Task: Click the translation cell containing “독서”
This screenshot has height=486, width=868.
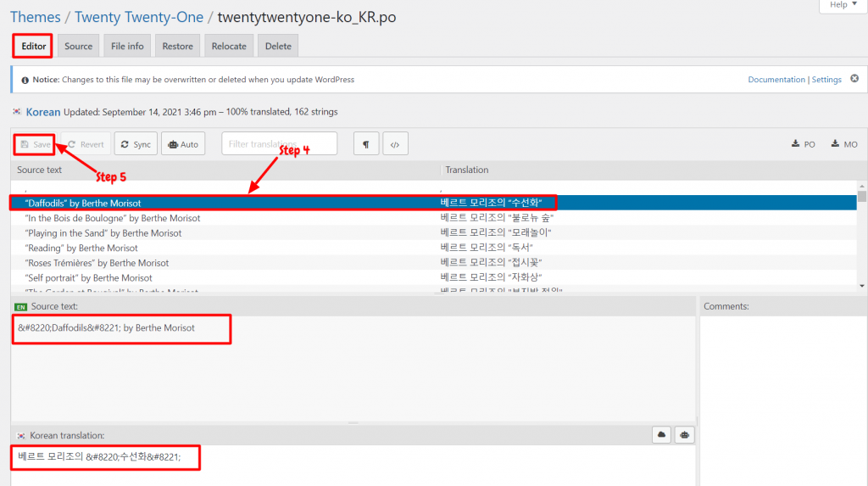Action: point(487,247)
